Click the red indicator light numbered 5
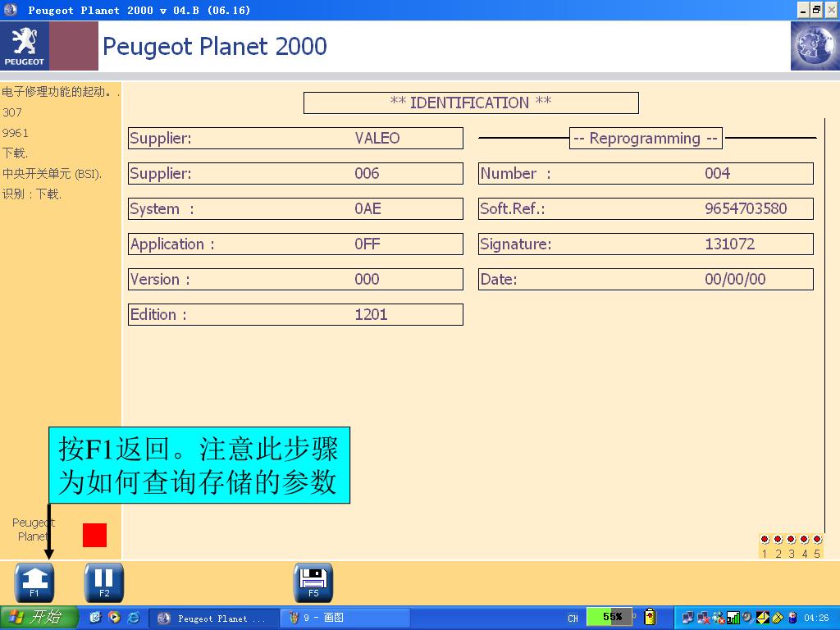Screen dimensions: 840x630 point(818,540)
